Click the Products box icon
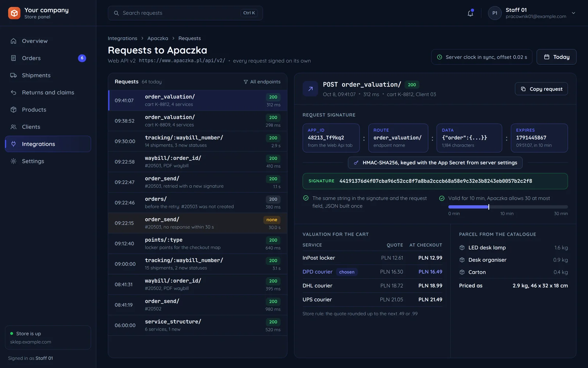 [x=14, y=110]
